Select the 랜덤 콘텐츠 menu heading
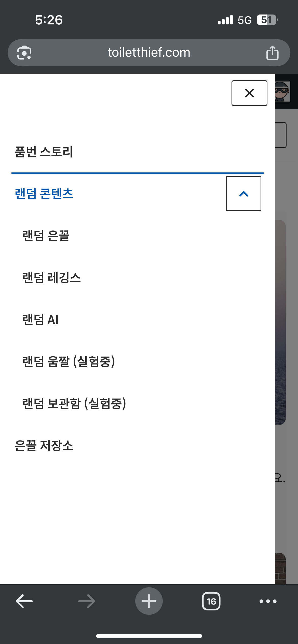This screenshot has width=298, height=644. point(44,194)
